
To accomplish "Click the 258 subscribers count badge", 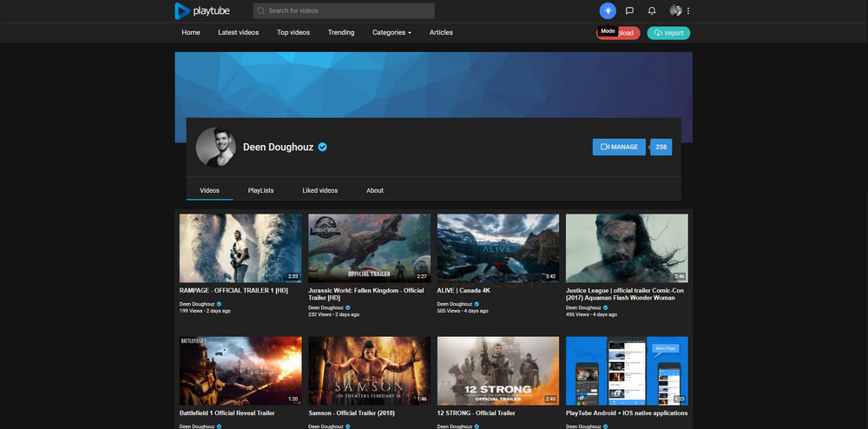I will coord(661,148).
